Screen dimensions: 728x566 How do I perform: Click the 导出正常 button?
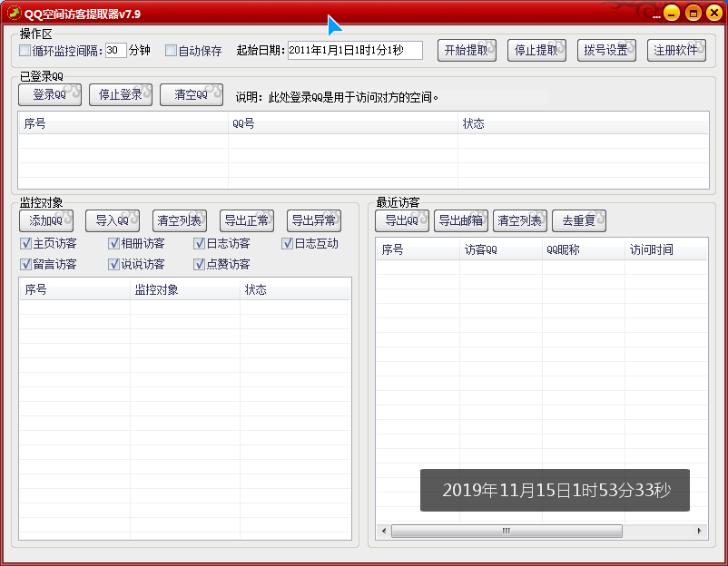click(247, 220)
